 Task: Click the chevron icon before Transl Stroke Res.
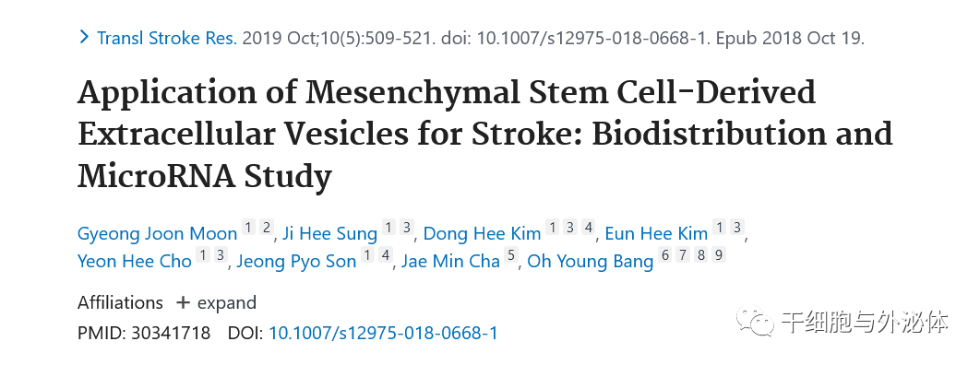tap(84, 38)
